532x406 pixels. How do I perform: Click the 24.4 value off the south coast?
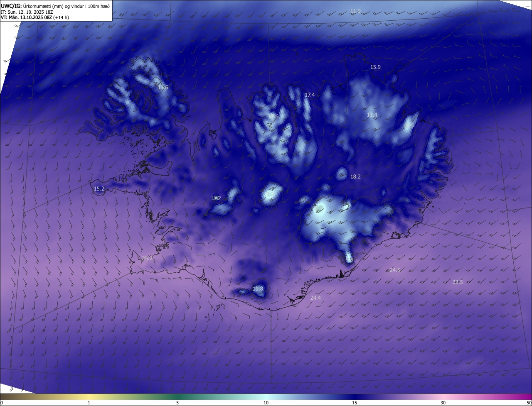315,298
